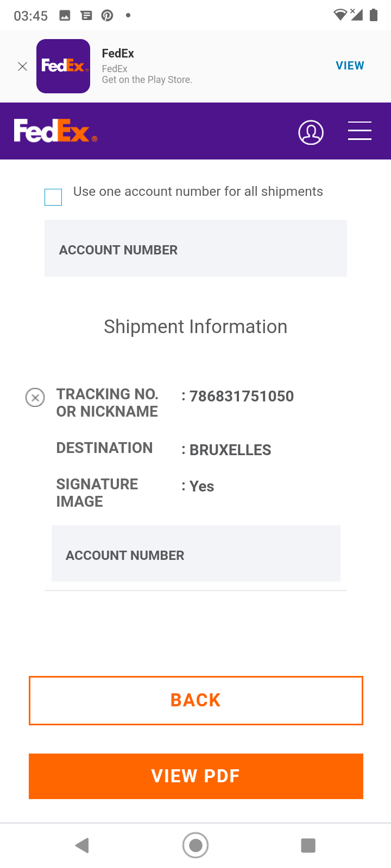Tap the battery icon in status bar
Viewport: 391px width, 868px height.
pos(374,15)
